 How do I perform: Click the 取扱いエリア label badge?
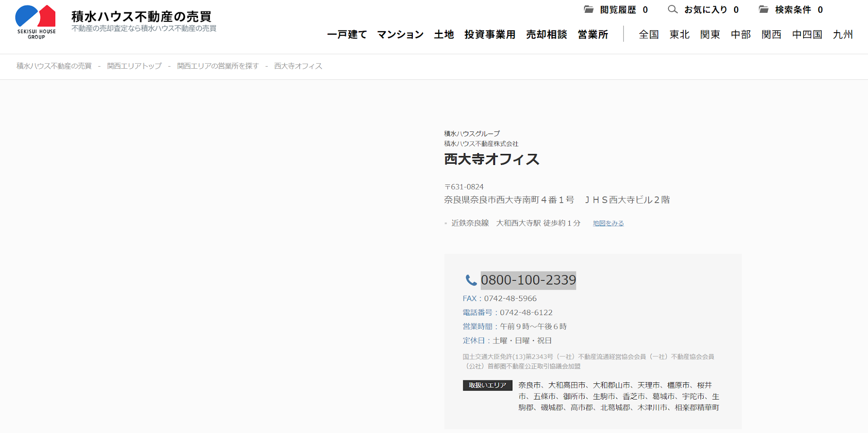(487, 385)
